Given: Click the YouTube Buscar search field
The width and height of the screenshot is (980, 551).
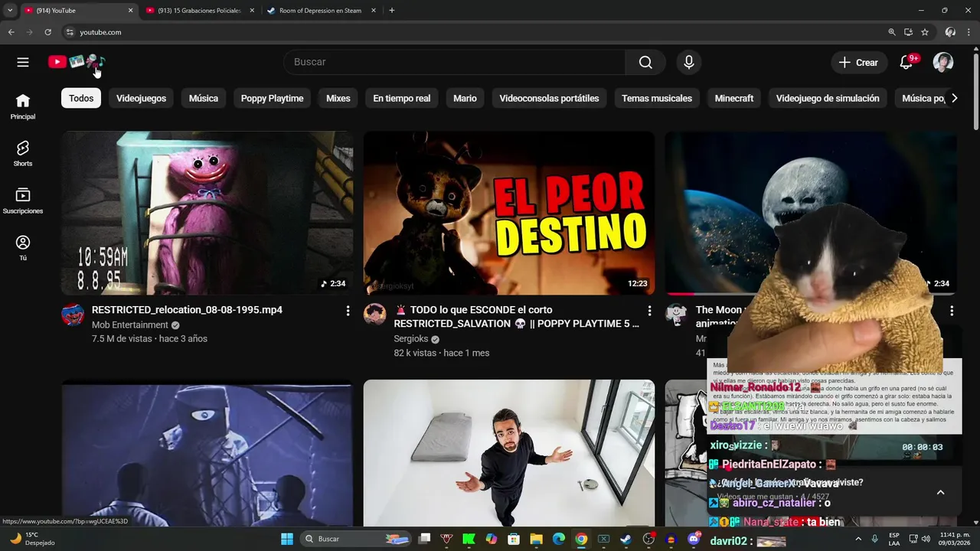Looking at the screenshot, I should [455, 62].
